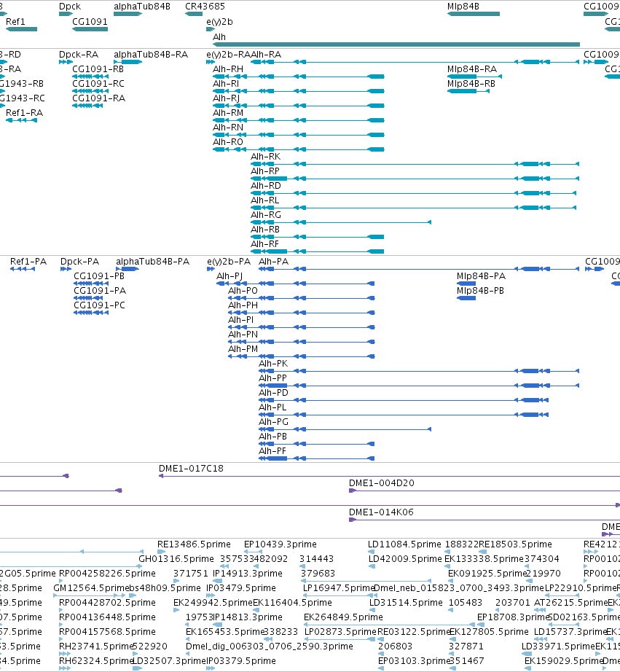This screenshot has height=672, width=620.
Task: Select the LD42009.5prime EST label
Action: (x=405, y=559)
